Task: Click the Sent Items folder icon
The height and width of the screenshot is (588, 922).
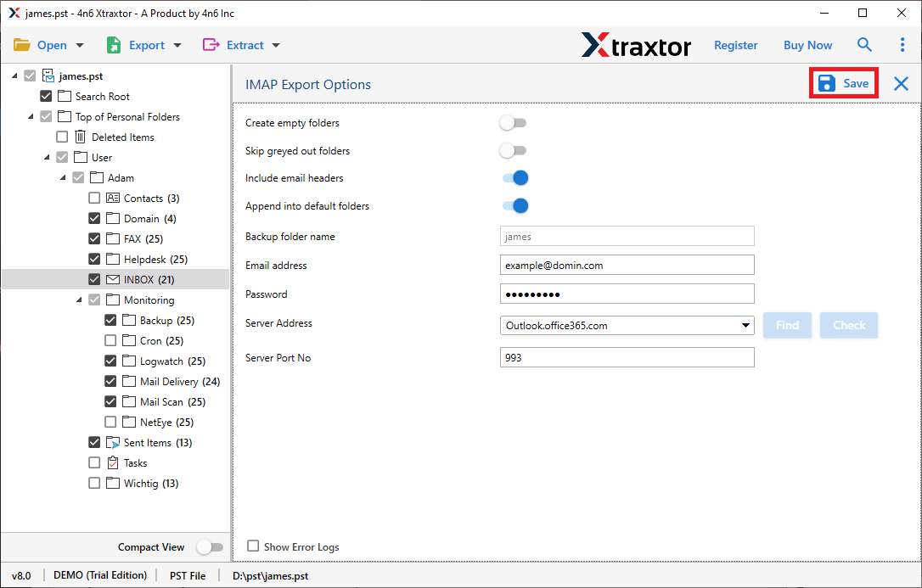Action: click(x=112, y=442)
